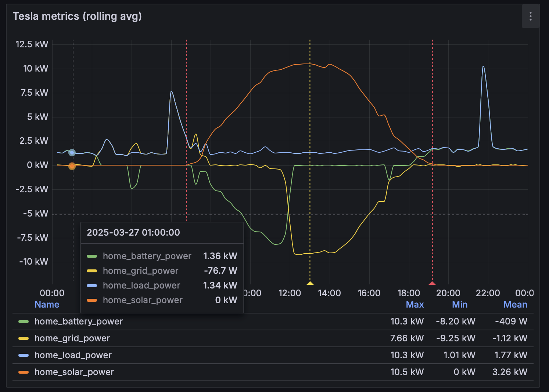Click the yellow annotation marker below the chart
Viewport: 549px width, 392px height.
[x=310, y=283]
